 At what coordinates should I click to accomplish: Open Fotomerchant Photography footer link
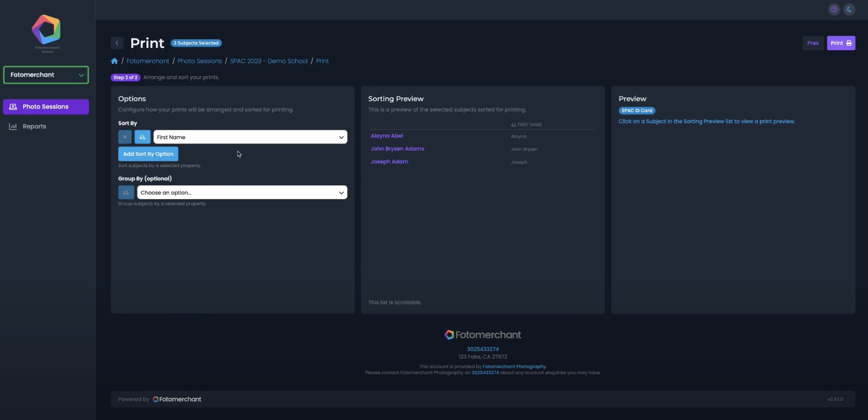[x=514, y=366]
